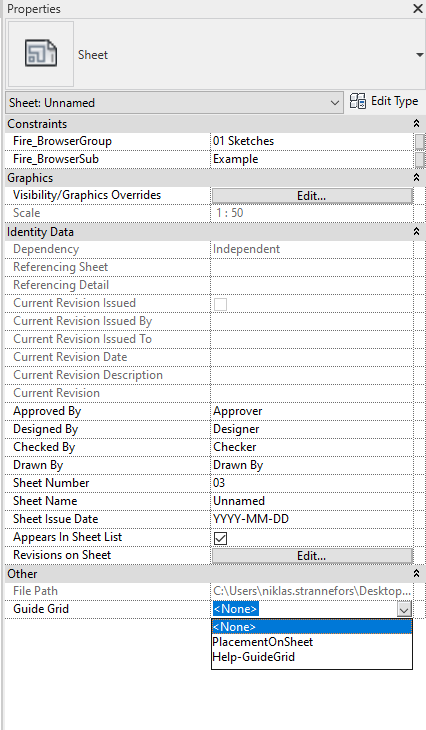Click Revisions on Sheet Edit button
The height and width of the screenshot is (730, 426).
click(312, 555)
